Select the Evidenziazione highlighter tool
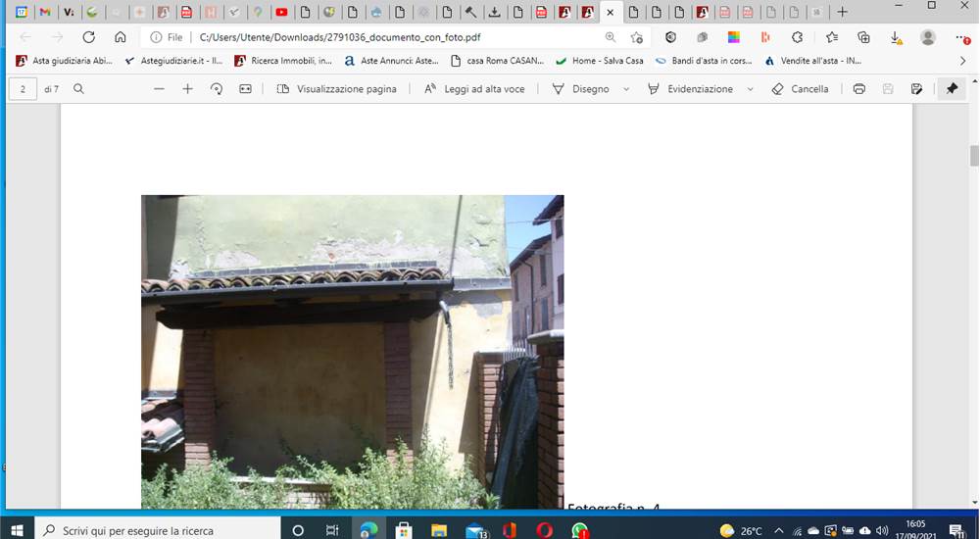The height and width of the screenshot is (539, 980). (690, 89)
